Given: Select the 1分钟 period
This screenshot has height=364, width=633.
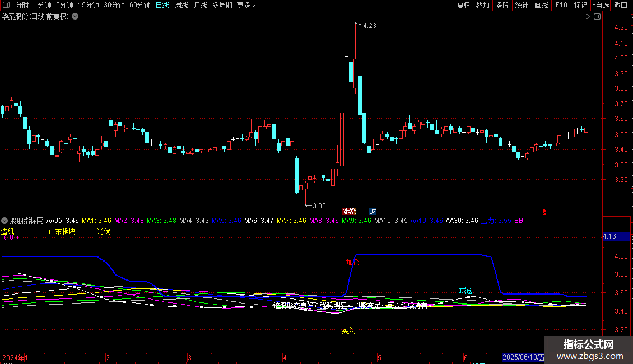Looking at the screenshot, I should (x=43, y=5).
